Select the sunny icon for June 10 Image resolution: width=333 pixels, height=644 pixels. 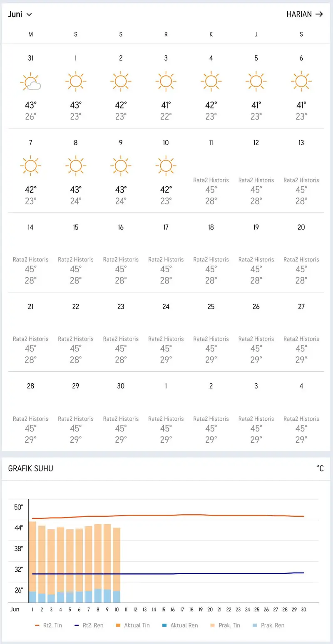[166, 165]
